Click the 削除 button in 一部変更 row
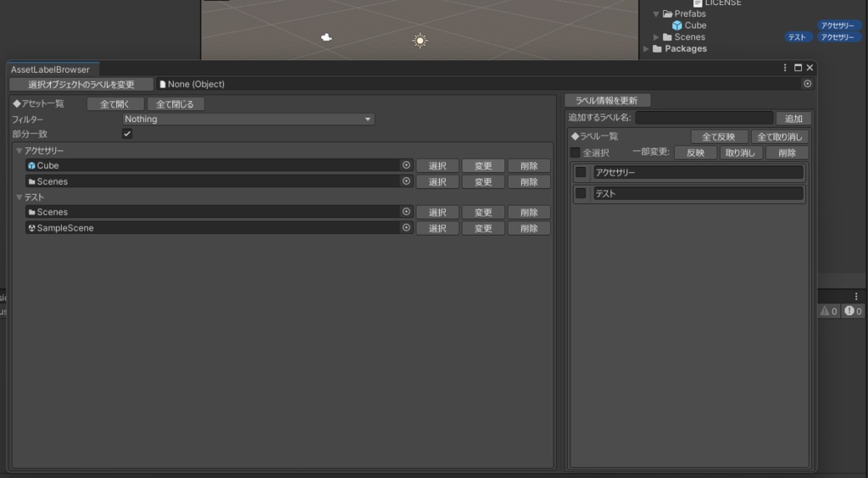Screen dimensions: 868x478 click(x=787, y=153)
